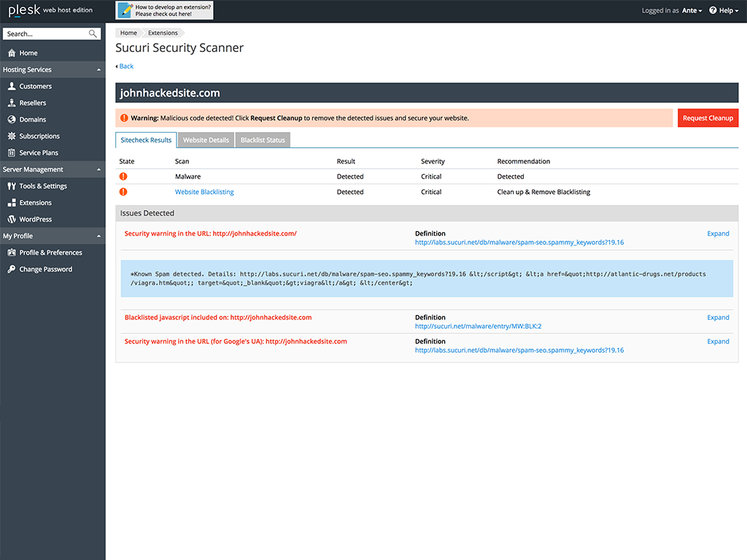747x560 pixels.
Task: Expand the first security warning issue
Action: pos(718,233)
